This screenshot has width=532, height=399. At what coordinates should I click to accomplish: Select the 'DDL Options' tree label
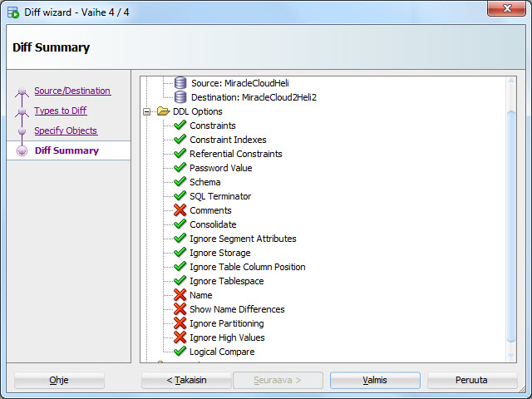[x=198, y=111]
